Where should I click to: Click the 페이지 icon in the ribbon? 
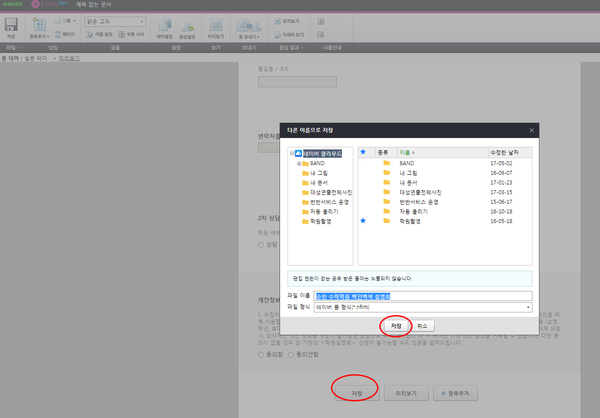[58, 34]
